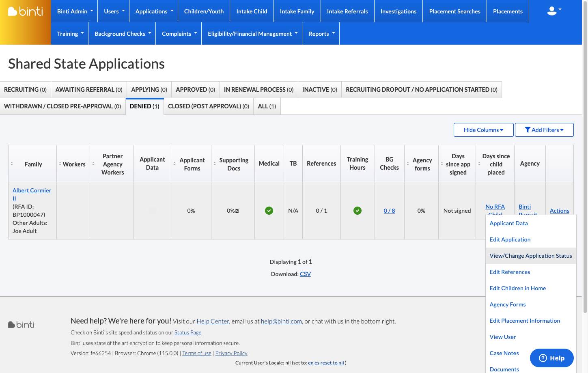Screen dimensions: 588x373
Task: Choose View/Change Application Status menu item
Action: pyautogui.click(x=531, y=256)
